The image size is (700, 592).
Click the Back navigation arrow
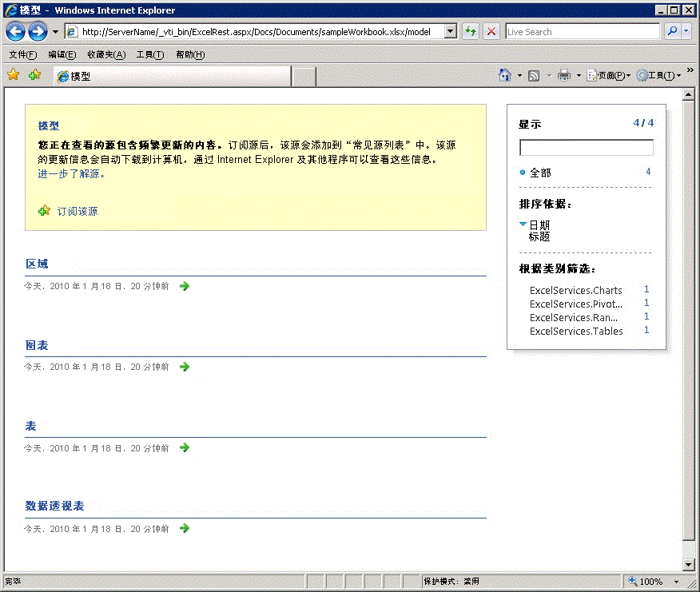[16, 31]
